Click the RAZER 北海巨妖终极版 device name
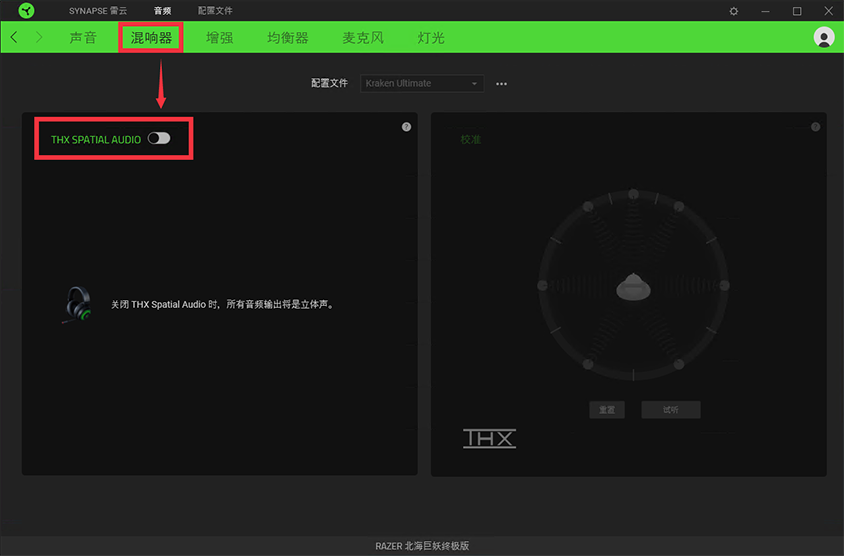 [x=422, y=546]
